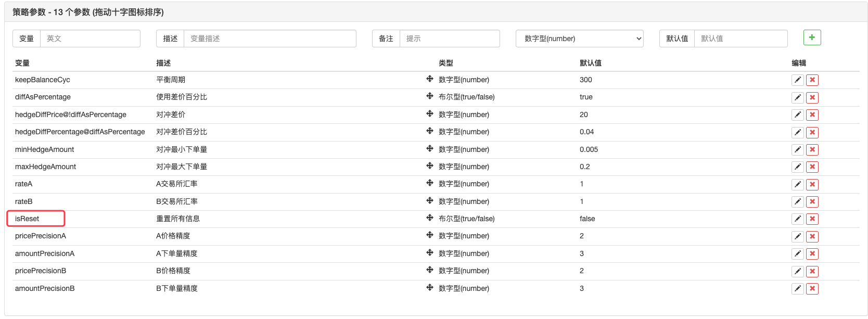Focus the 描述 description input field
This screenshot has width=868, height=319.
point(270,39)
